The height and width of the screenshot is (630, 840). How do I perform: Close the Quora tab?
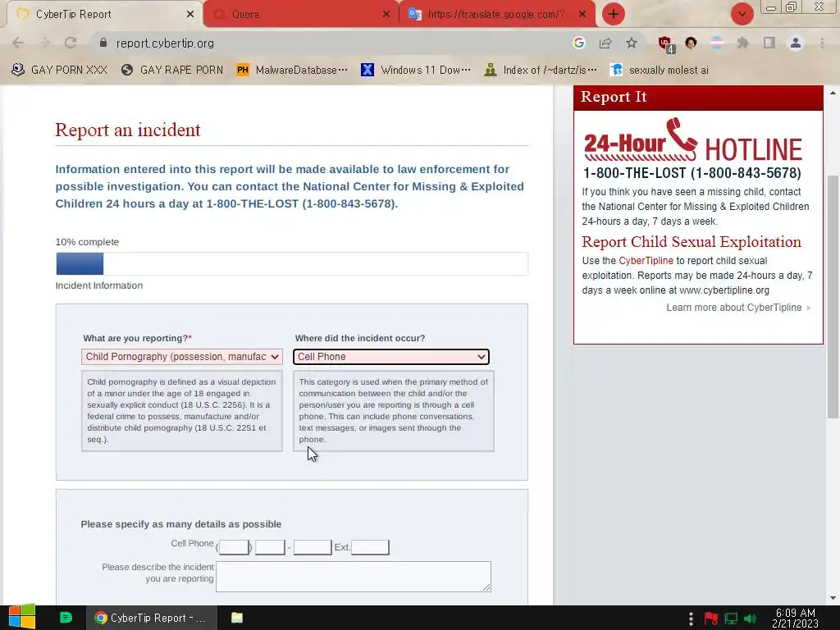[x=386, y=15]
